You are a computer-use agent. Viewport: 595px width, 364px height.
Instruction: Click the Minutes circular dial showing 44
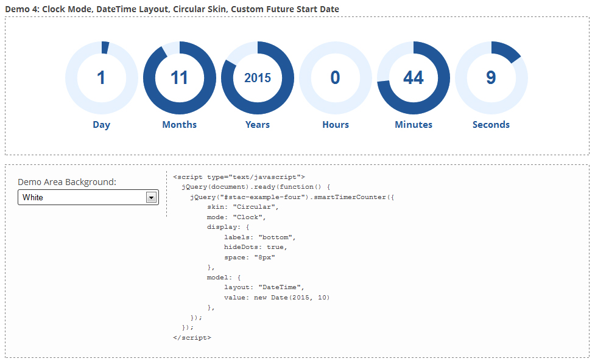point(414,78)
